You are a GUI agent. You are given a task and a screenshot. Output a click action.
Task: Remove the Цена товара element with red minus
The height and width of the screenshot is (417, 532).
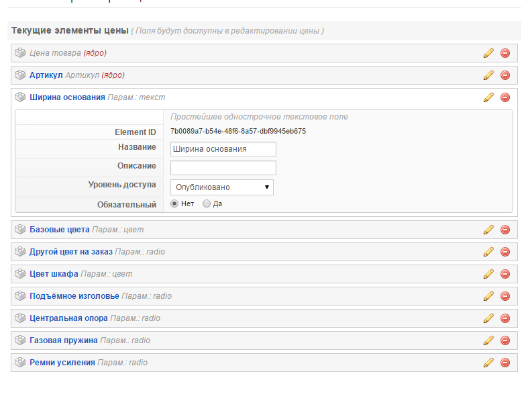click(505, 53)
